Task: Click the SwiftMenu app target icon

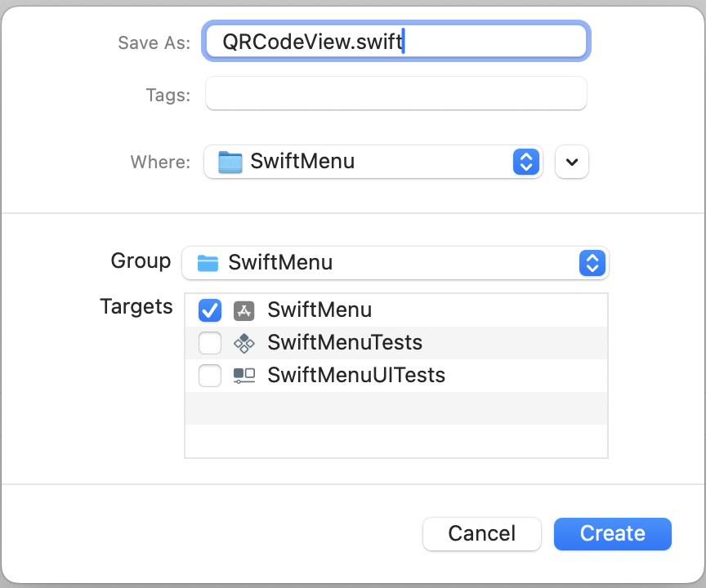Action: pos(244,310)
